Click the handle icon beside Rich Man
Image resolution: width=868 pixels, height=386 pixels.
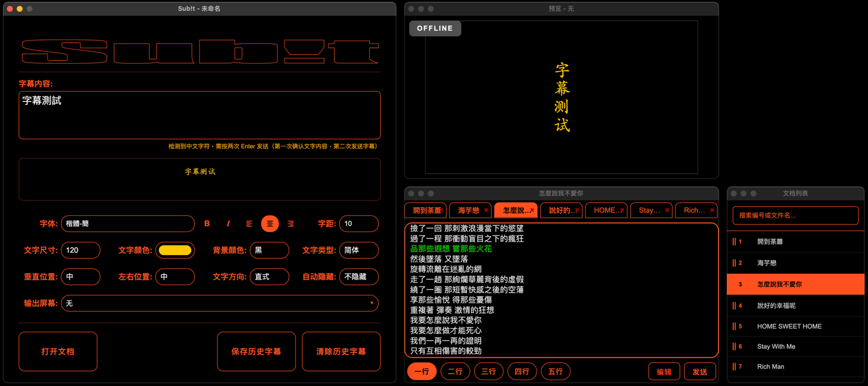click(734, 367)
